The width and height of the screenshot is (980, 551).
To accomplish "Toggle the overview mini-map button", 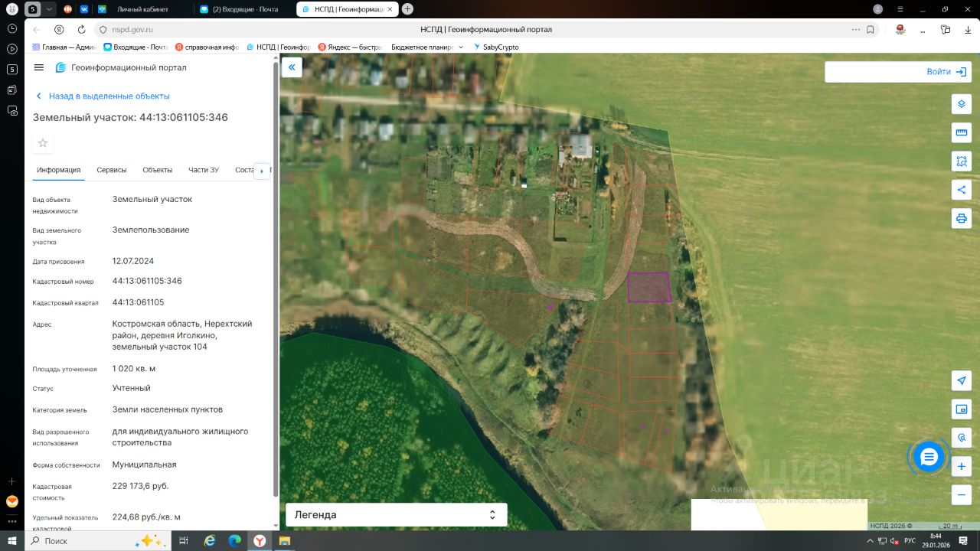I will (x=962, y=409).
